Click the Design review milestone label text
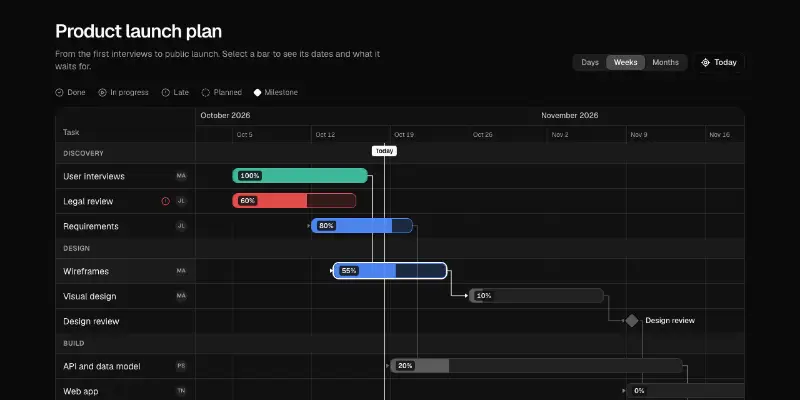800x400 pixels. [670, 320]
